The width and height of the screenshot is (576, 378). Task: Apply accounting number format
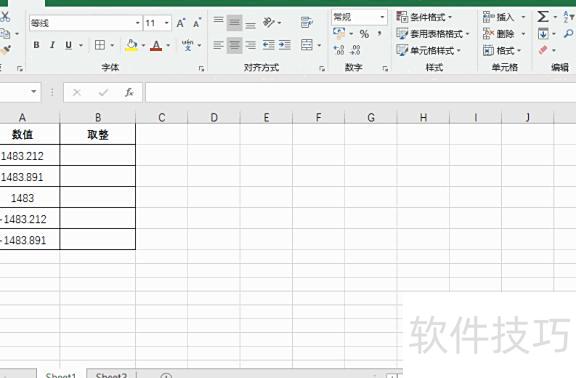pos(339,33)
